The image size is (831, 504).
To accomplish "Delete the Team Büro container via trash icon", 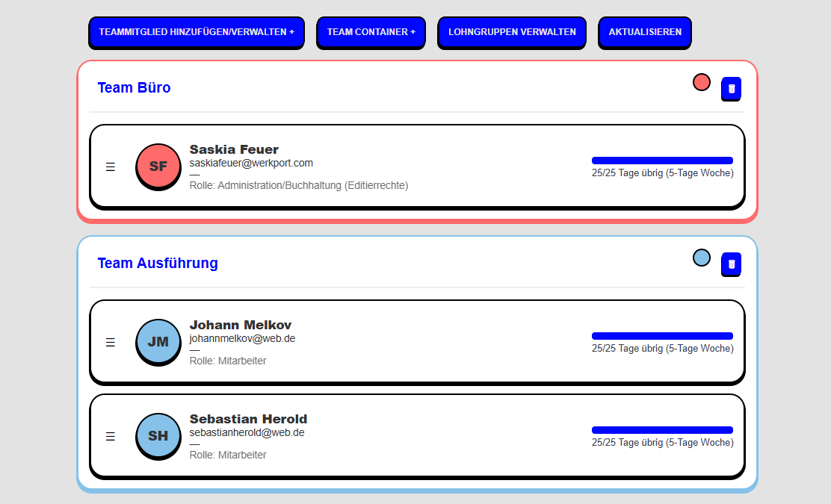I will click(731, 89).
